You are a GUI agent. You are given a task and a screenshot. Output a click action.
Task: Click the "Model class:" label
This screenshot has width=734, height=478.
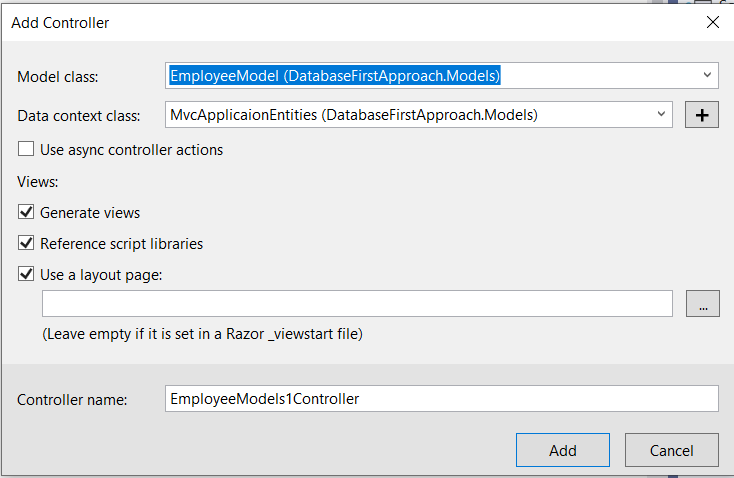tap(58, 77)
